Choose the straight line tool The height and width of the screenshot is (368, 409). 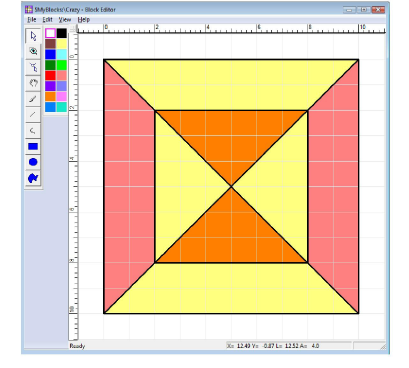[x=33, y=115]
